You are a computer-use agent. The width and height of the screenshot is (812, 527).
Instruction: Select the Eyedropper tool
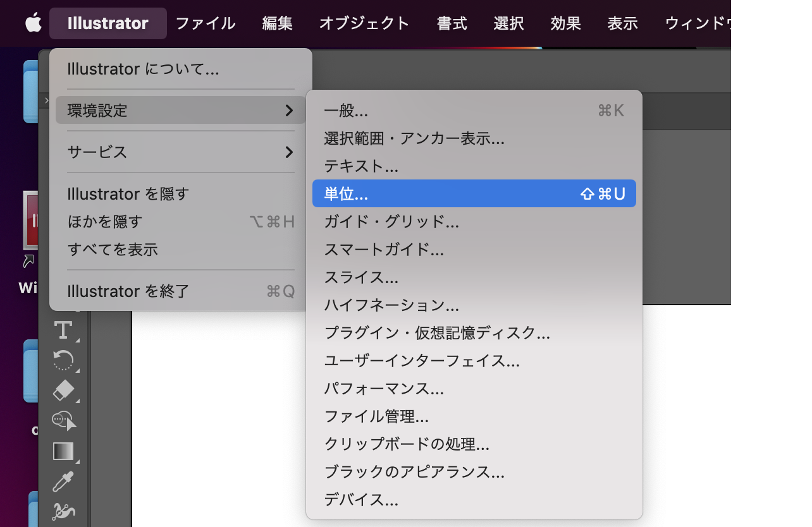[63, 482]
